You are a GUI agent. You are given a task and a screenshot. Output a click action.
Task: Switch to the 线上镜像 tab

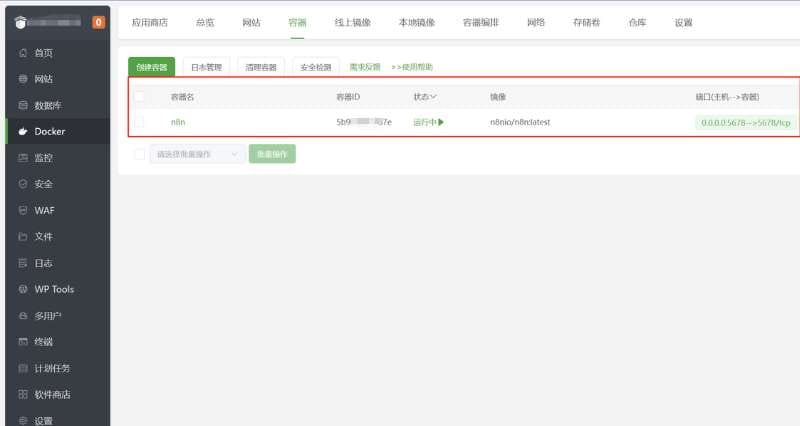click(x=353, y=22)
